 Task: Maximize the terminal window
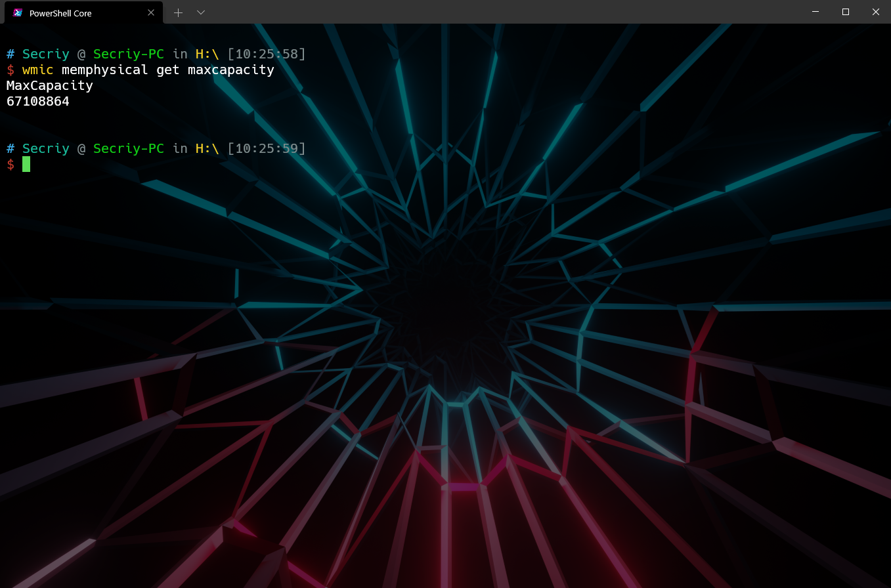click(846, 12)
